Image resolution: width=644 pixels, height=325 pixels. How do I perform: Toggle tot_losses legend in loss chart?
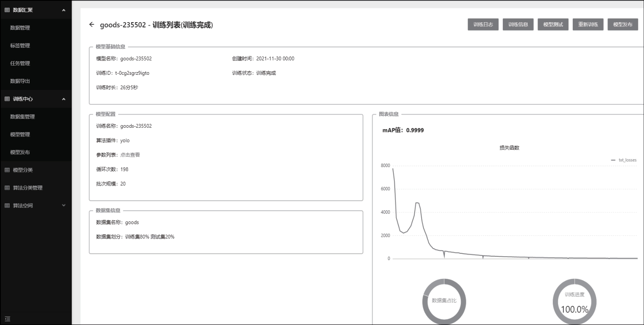pos(624,160)
